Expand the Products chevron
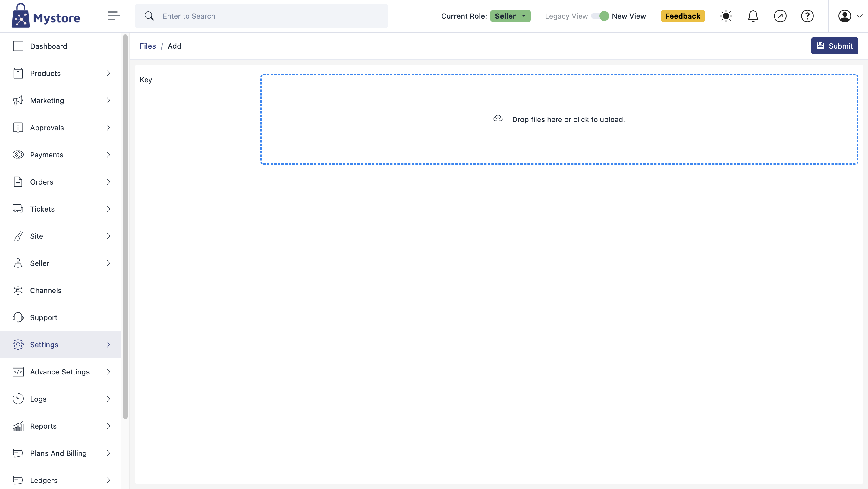The height and width of the screenshot is (489, 868). point(108,73)
